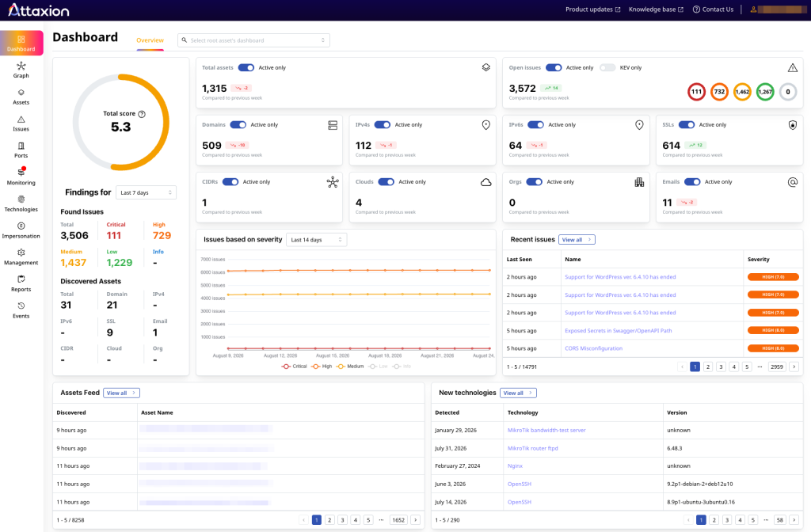Open Knowledge base in top bar
This screenshot has width=811, height=532.
(x=656, y=9)
